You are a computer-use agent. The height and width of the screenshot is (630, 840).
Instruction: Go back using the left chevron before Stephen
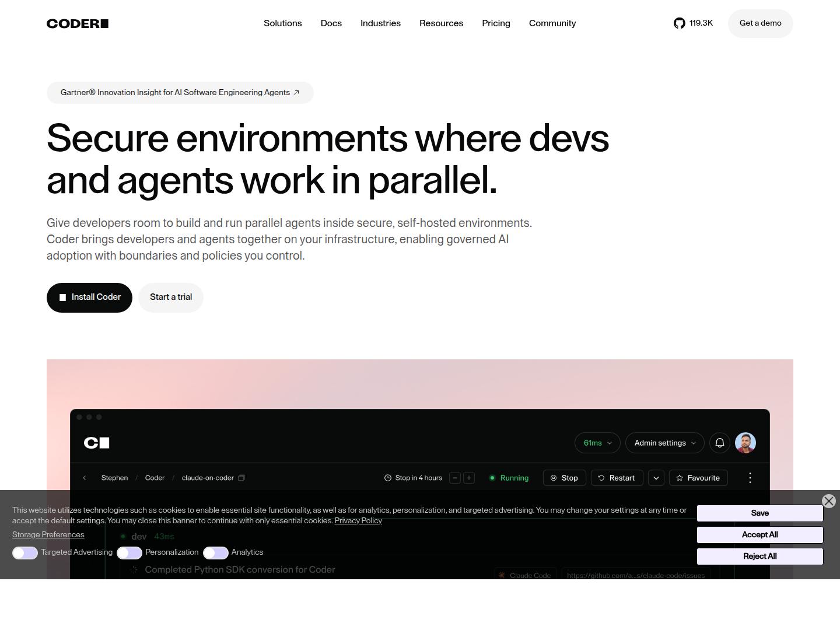point(85,478)
